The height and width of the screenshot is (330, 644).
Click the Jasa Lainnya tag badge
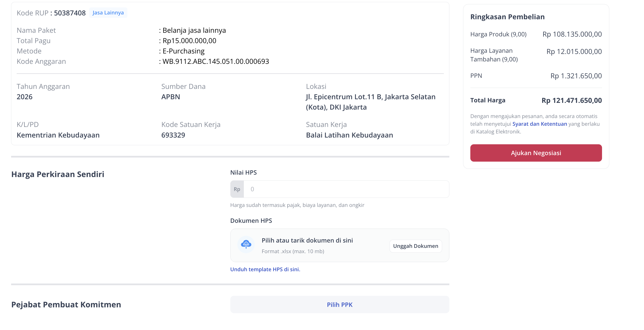(x=108, y=13)
